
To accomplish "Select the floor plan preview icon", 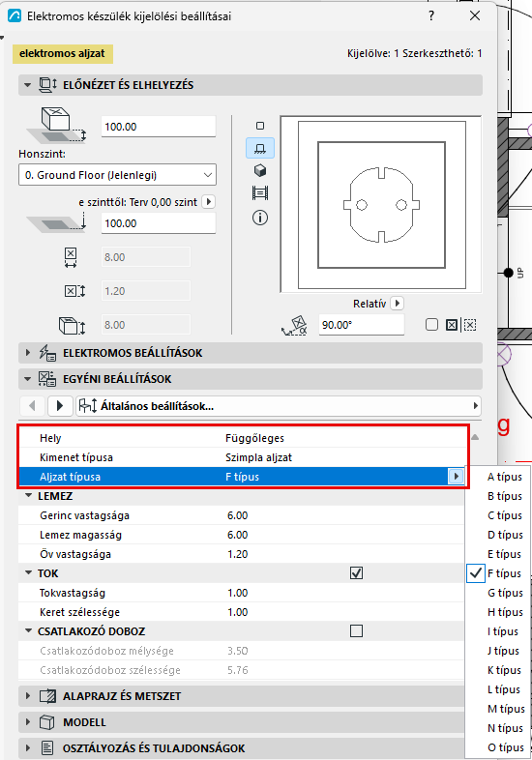I will pos(260,148).
